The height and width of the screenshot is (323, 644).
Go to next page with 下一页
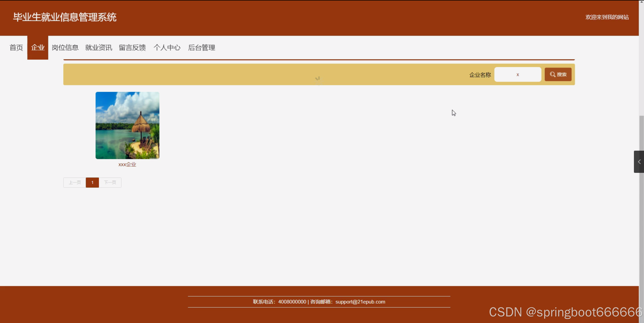[x=110, y=182]
